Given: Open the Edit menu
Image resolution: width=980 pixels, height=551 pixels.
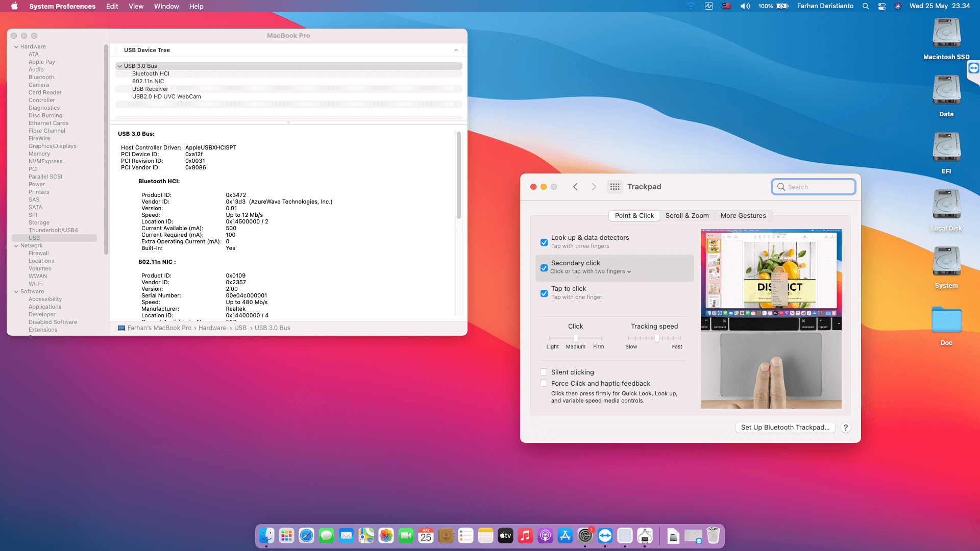Looking at the screenshot, I should point(112,6).
